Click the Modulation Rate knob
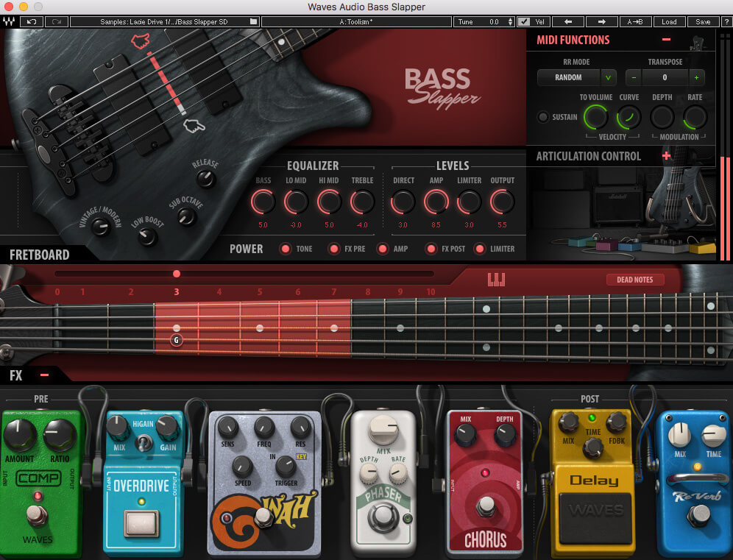The image size is (733, 560). click(695, 117)
